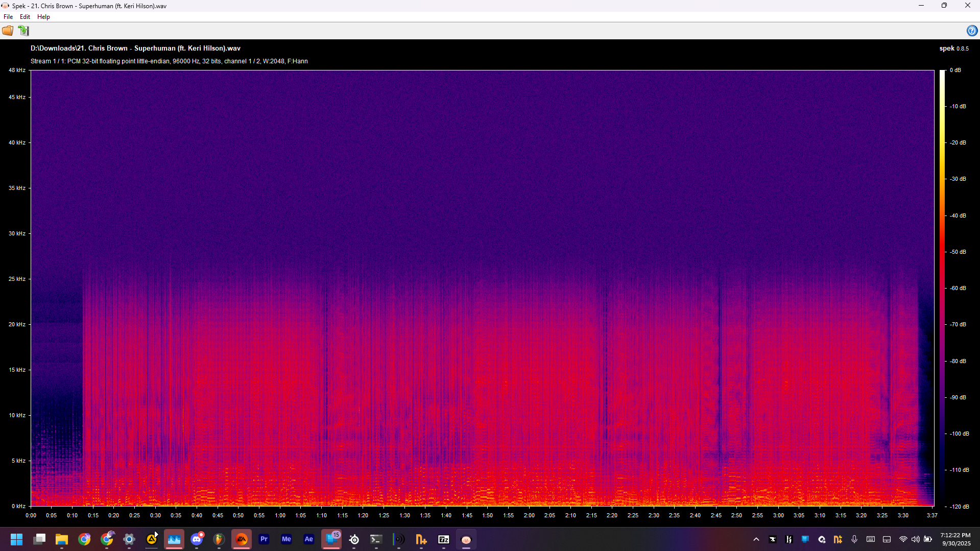980x551 pixels.
Task: Open the virtual touchpad tray icon
Action: [887, 539]
